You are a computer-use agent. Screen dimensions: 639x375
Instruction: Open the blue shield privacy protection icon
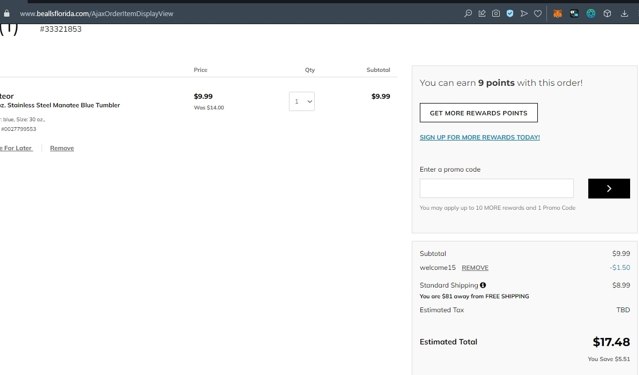tap(510, 13)
